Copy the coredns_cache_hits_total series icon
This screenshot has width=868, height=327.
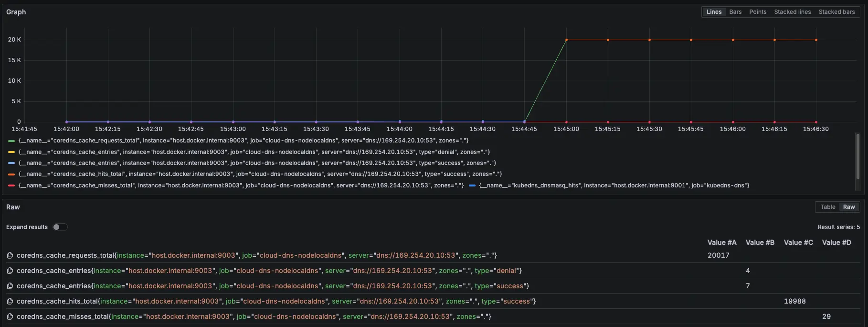coord(10,302)
